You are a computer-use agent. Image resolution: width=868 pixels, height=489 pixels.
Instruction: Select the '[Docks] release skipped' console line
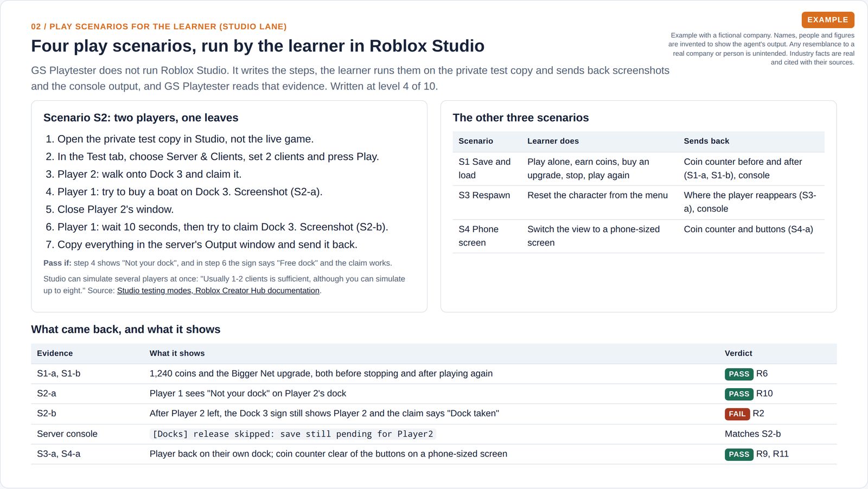(293, 434)
